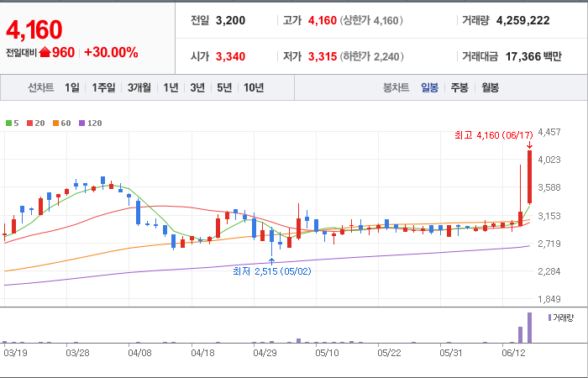Click the 05/31 date axis label
588x378 pixels.
(451, 354)
